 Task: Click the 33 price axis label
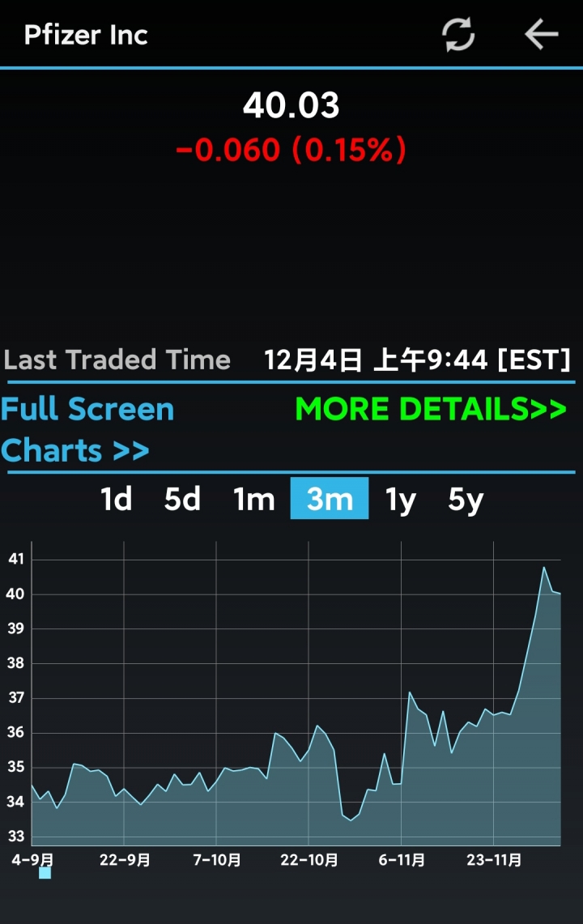[x=15, y=837]
